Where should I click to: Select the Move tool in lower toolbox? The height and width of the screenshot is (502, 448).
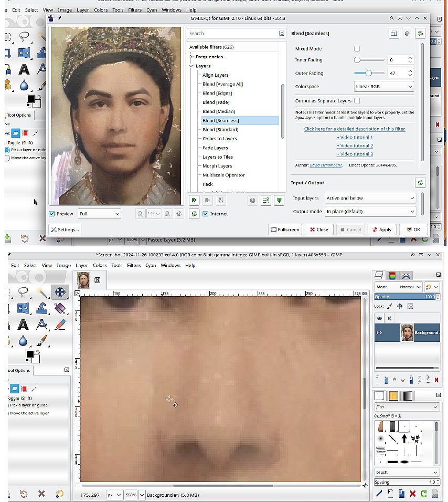(60, 292)
